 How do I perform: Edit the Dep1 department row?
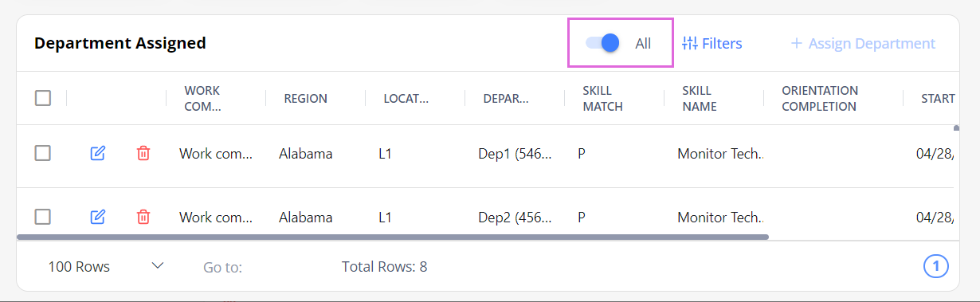click(x=98, y=153)
